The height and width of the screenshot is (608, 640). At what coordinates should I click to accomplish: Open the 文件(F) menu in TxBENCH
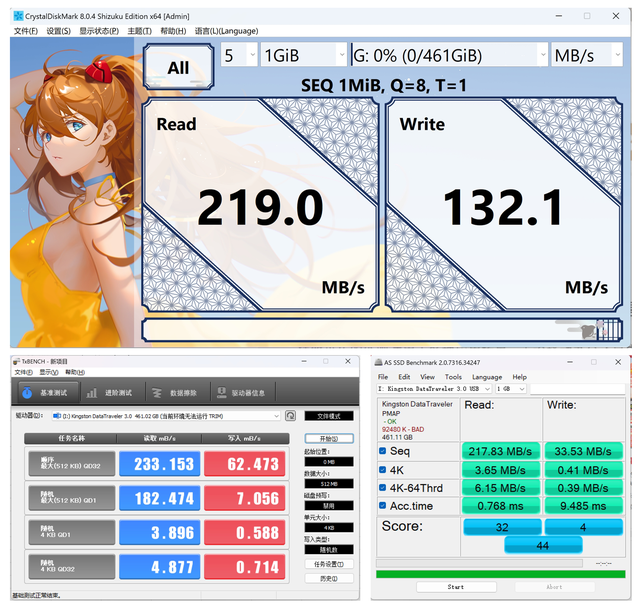pos(24,372)
